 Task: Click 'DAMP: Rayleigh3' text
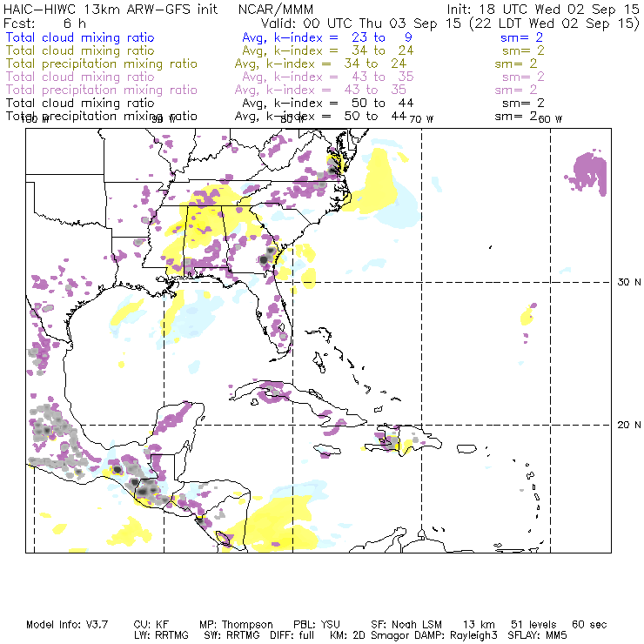coord(455,635)
